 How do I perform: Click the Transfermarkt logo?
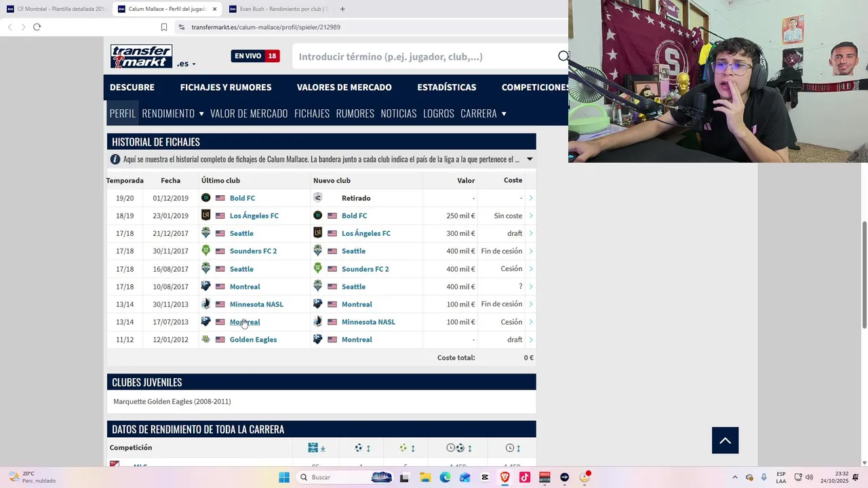tap(141, 56)
